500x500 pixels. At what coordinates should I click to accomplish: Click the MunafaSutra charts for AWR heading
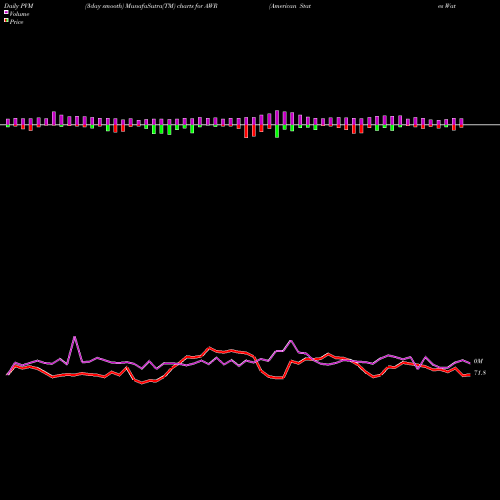[x=151, y=6]
